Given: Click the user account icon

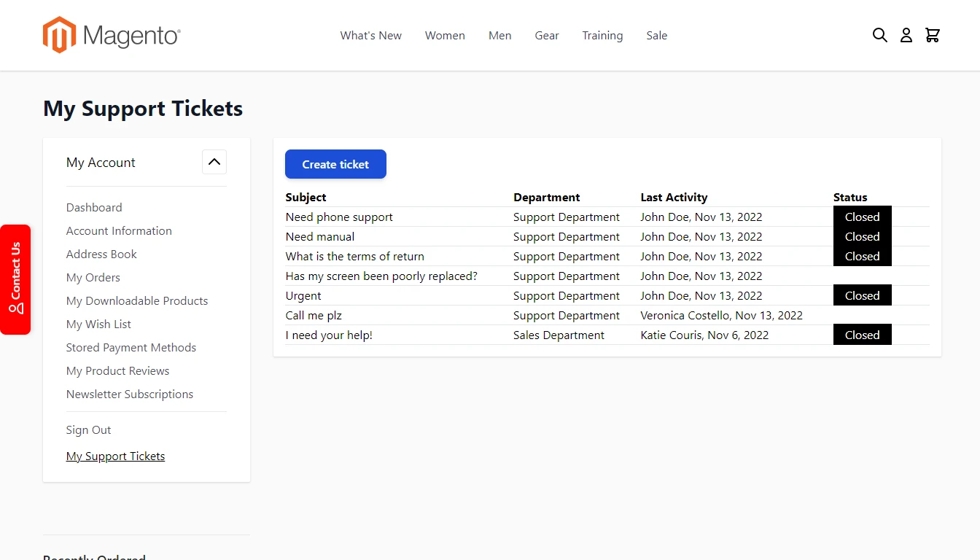Looking at the screenshot, I should point(906,35).
